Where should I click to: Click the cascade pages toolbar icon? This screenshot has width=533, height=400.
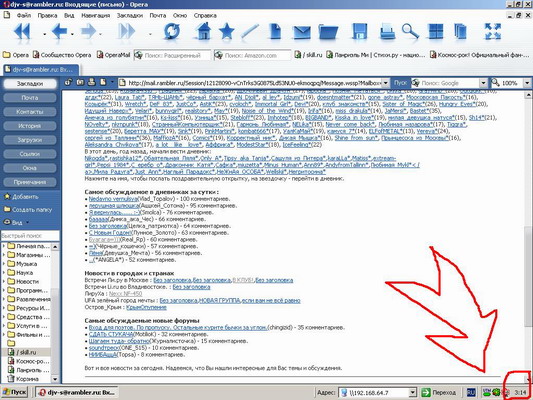click(x=460, y=31)
